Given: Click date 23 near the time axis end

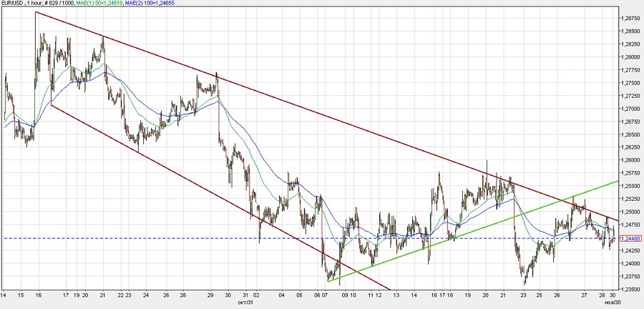Looking at the screenshot, I should coord(523,295).
